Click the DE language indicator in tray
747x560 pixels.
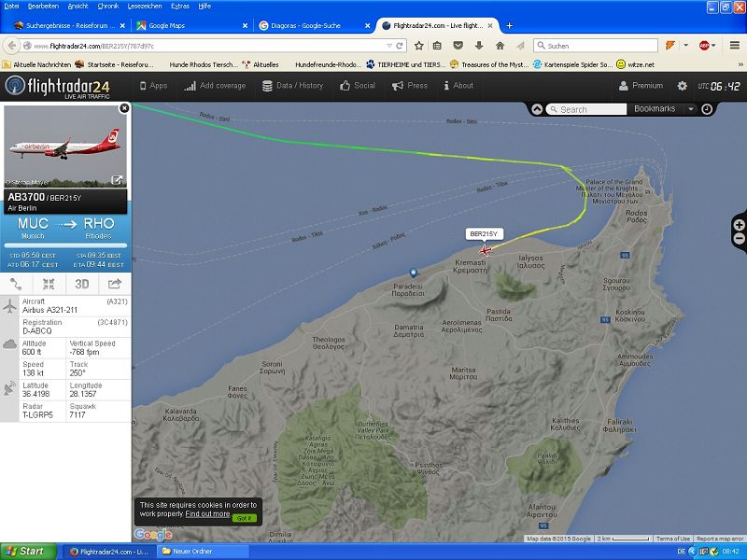tap(682, 552)
